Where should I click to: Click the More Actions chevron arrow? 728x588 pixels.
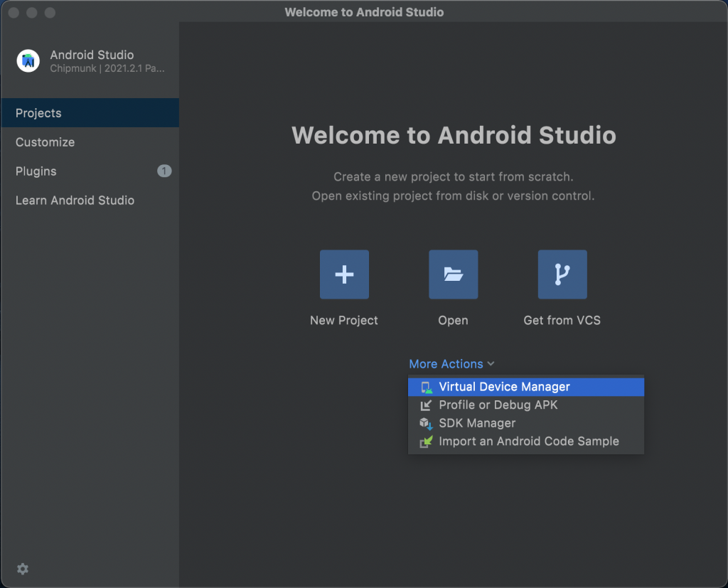(491, 363)
